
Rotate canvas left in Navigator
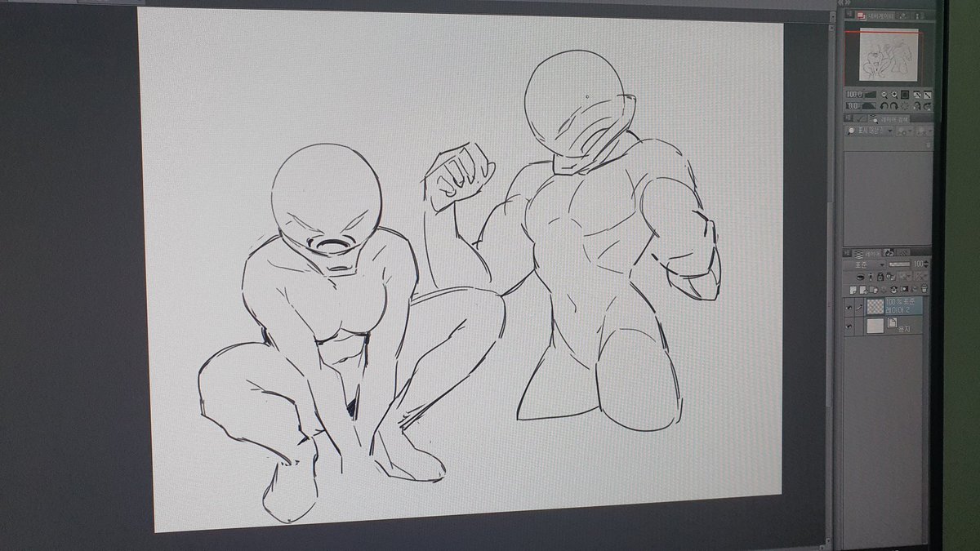coord(884,106)
